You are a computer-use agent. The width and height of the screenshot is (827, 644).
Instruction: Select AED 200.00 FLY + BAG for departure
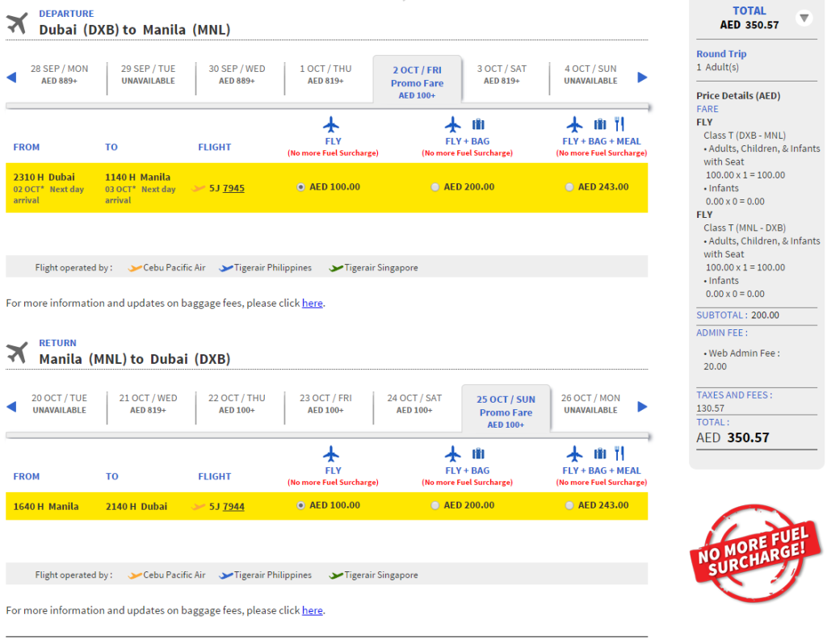[434, 187]
